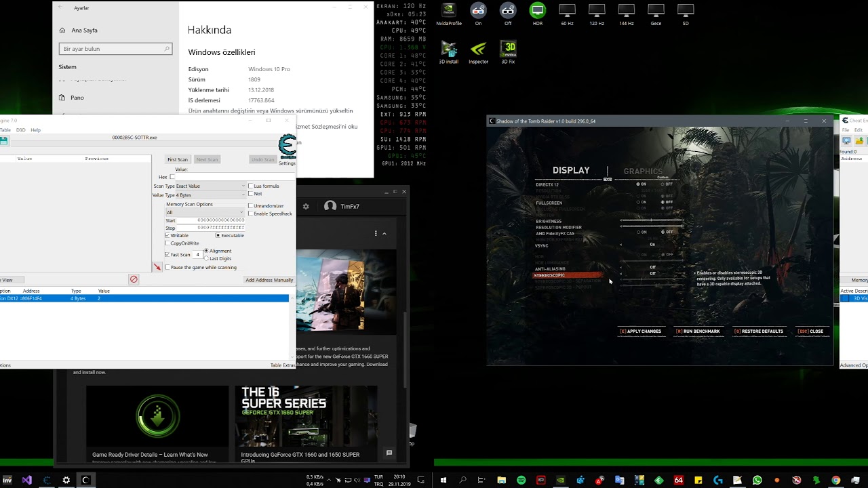
Task: Check Pause the game while scanning
Action: (x=167, y=267)
